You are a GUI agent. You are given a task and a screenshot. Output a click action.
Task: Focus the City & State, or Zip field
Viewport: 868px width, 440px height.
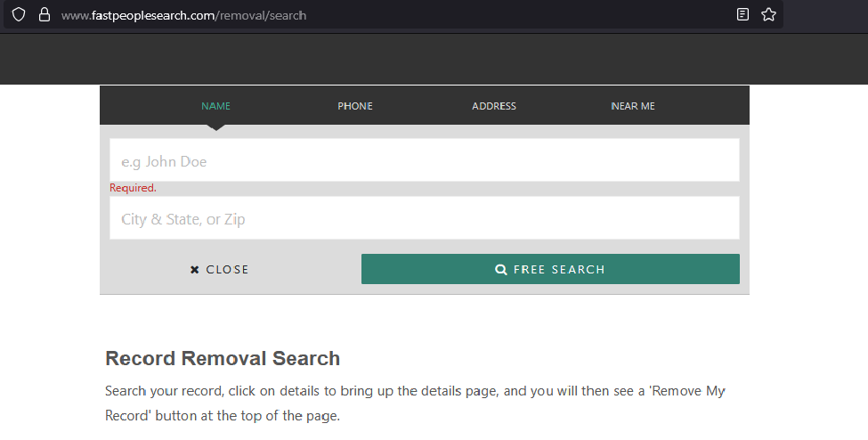coord(425,218)
